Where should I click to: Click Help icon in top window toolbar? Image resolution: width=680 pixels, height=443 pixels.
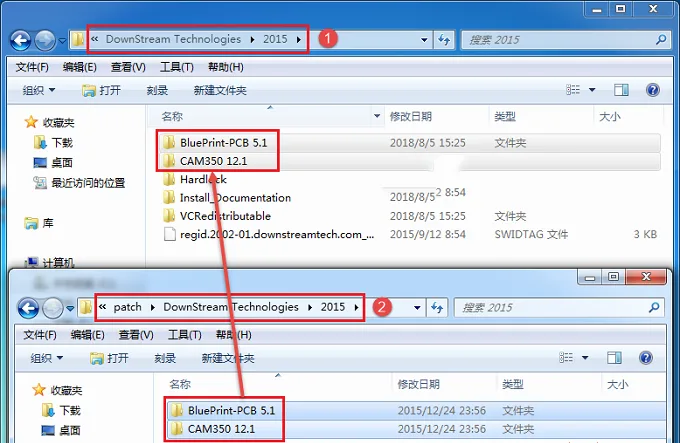point(653,90)
